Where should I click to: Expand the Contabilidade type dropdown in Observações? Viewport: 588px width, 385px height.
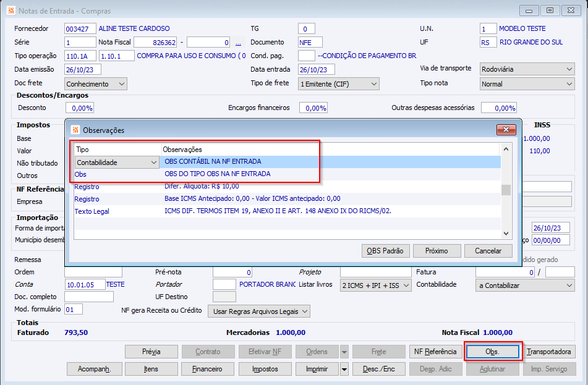coord(153,163)
